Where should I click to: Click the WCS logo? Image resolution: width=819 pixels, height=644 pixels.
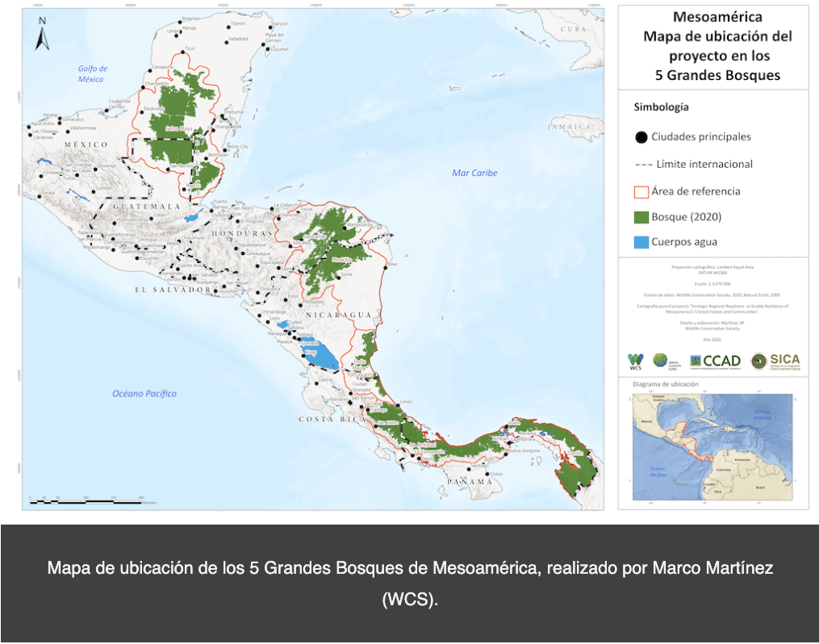click(x=636, y=362)
